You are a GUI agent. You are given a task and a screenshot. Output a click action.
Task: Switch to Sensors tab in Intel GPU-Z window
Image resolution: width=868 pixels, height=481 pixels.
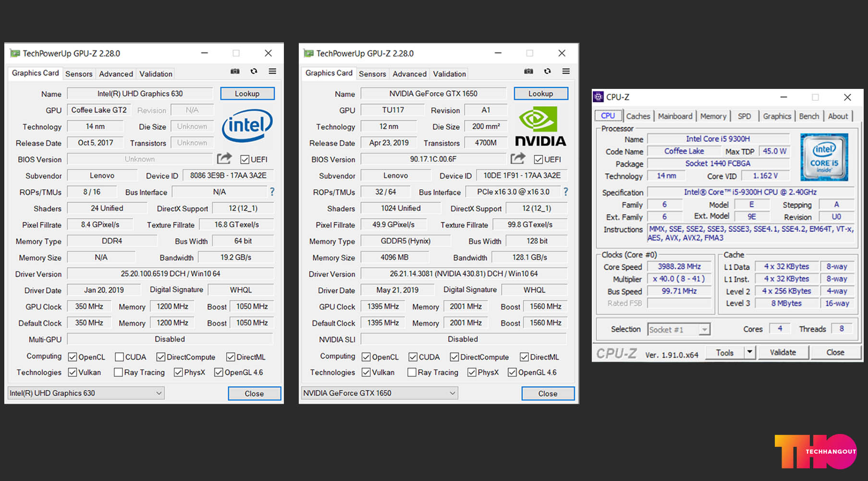pyautogui.click(x=79, y=74)
